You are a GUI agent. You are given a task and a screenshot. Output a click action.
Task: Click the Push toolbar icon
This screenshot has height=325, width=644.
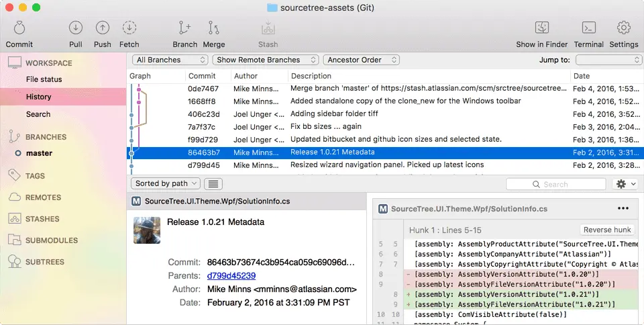[102, 28]
